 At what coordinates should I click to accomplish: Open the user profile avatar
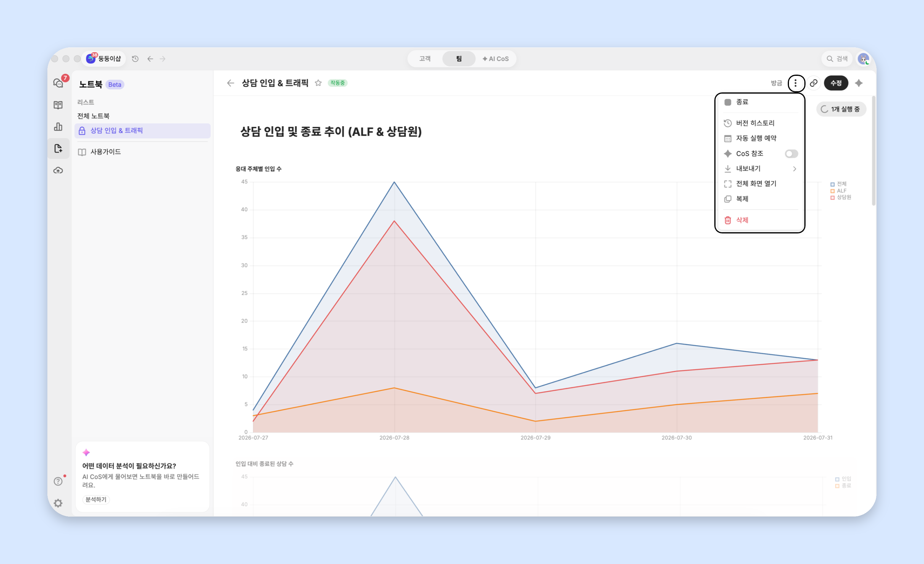(863, 58)
